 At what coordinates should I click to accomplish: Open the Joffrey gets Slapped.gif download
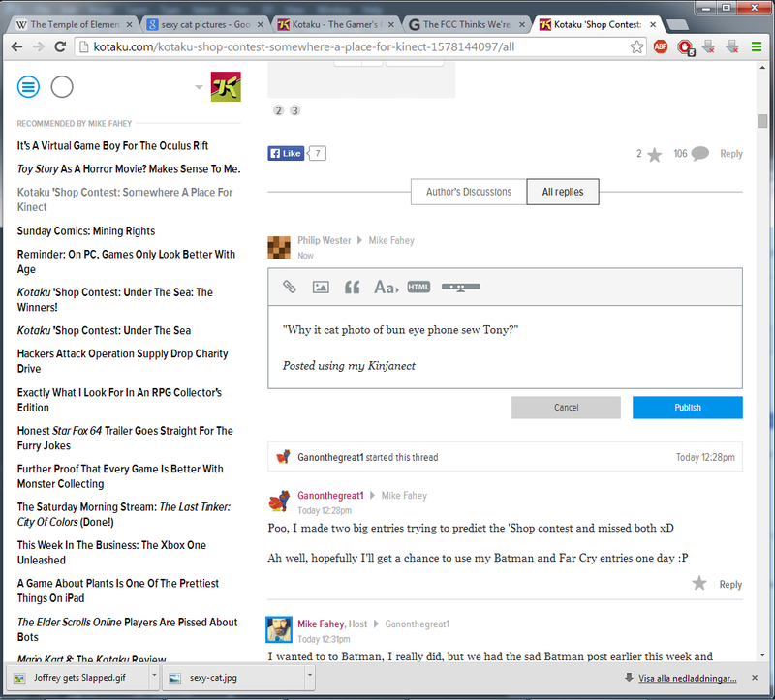coord(78,678)
